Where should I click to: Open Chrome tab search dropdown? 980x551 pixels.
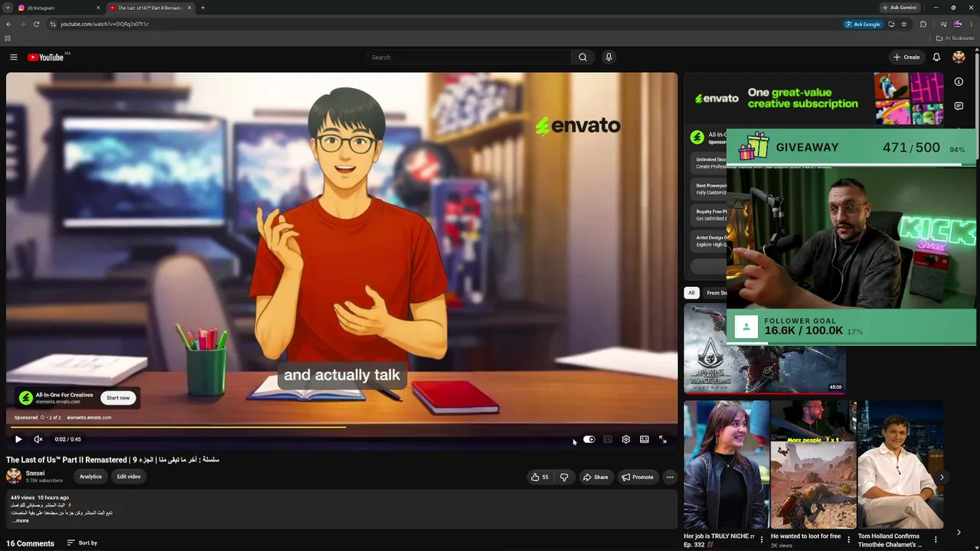[7, 8]
